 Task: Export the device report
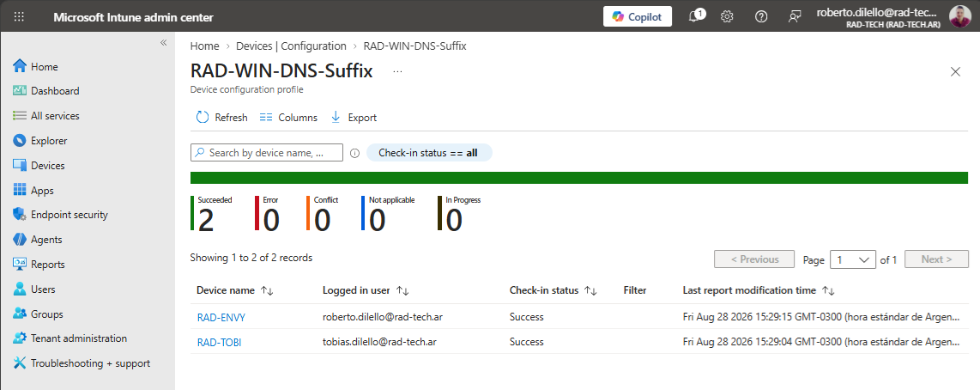click(353, 117)
